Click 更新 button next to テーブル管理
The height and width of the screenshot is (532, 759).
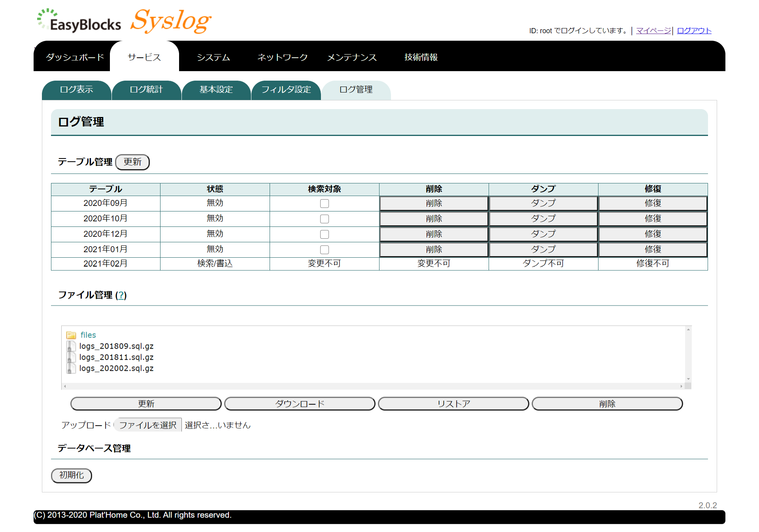tap(132, 162)
